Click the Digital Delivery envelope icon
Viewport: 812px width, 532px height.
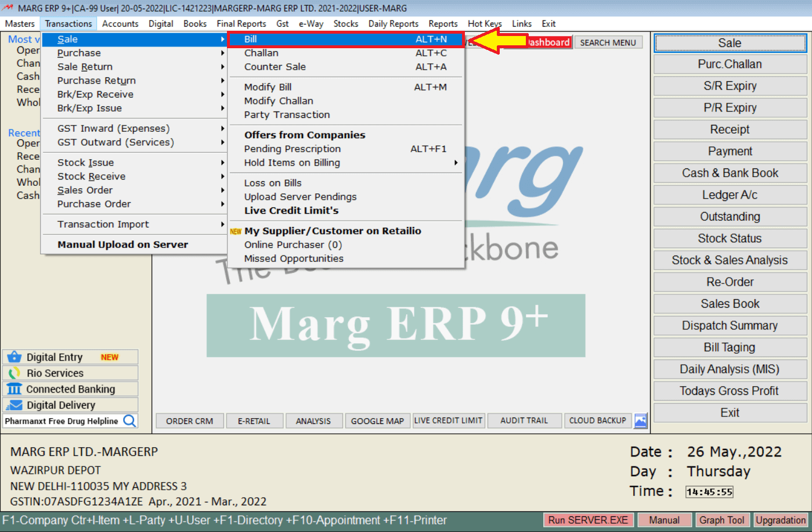coord(15,405)
